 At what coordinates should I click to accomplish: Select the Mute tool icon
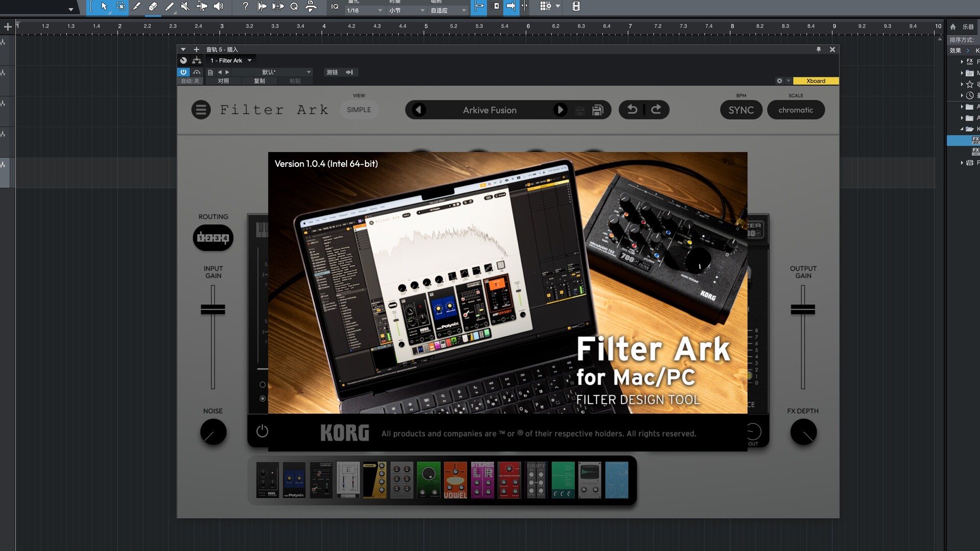click(185, 7)
